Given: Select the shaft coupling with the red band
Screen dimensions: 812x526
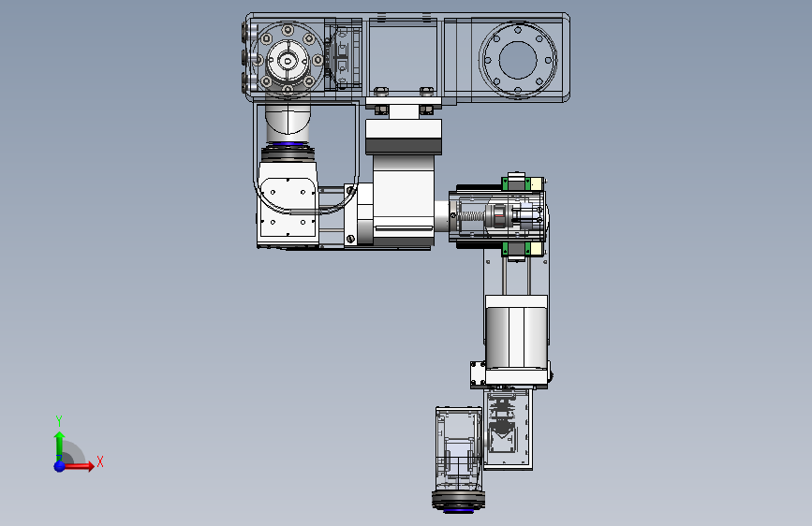Looking at the screenshot, I should (498, 216).
